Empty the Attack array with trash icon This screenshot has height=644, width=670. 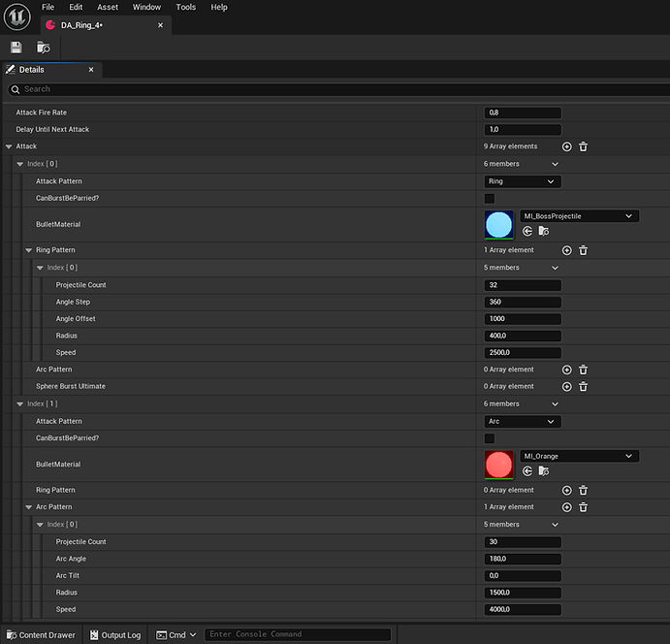(x=583, y=146)
